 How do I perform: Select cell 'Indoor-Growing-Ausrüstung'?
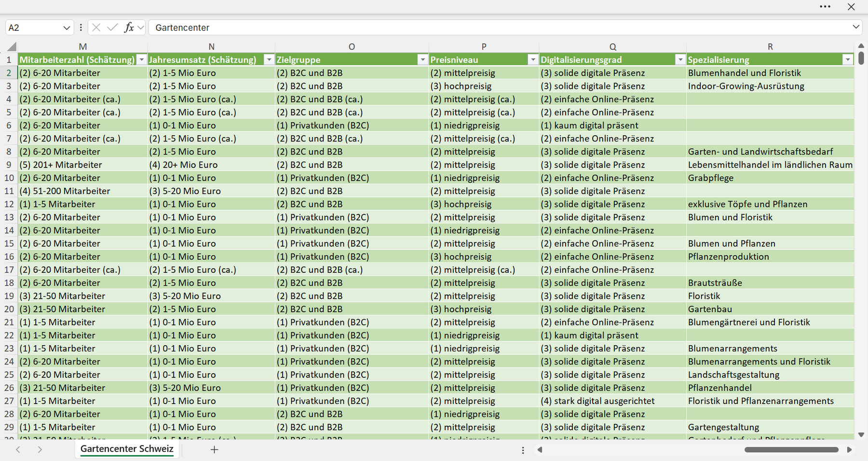770,86
